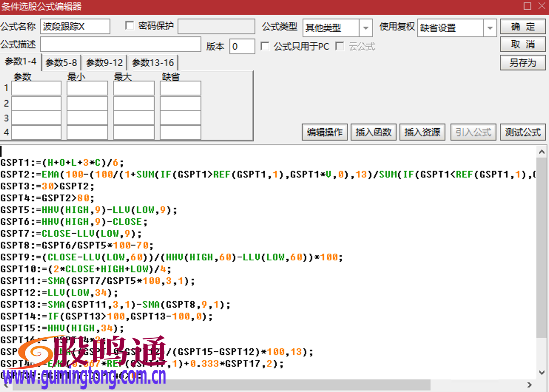Switch to the 参数13-16 tab
549x392 pixels.
click(x=153, y=62)
